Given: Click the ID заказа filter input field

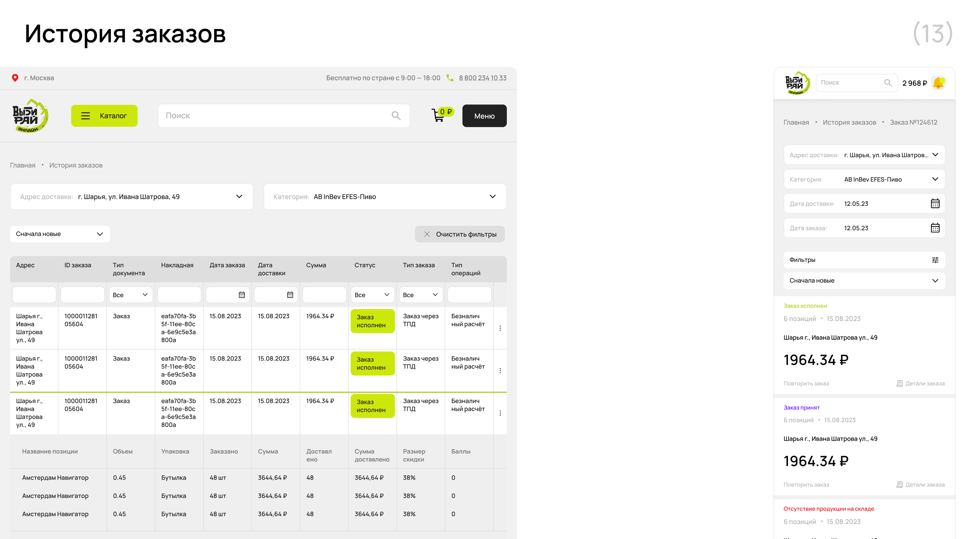Looking at the screenshot, I should pyautogui.click(x=82, y=295).
